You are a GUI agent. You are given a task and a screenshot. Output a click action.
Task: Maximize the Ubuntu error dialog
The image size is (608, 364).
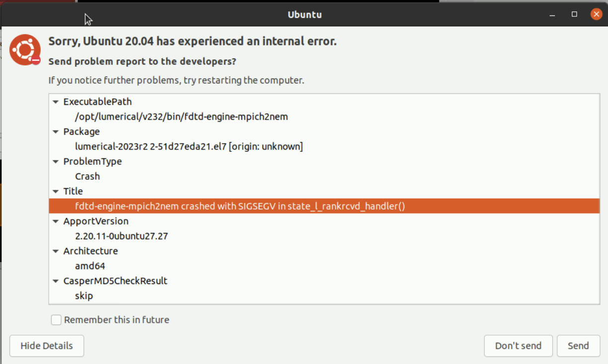pyautogui.click(x=574, y=14)
